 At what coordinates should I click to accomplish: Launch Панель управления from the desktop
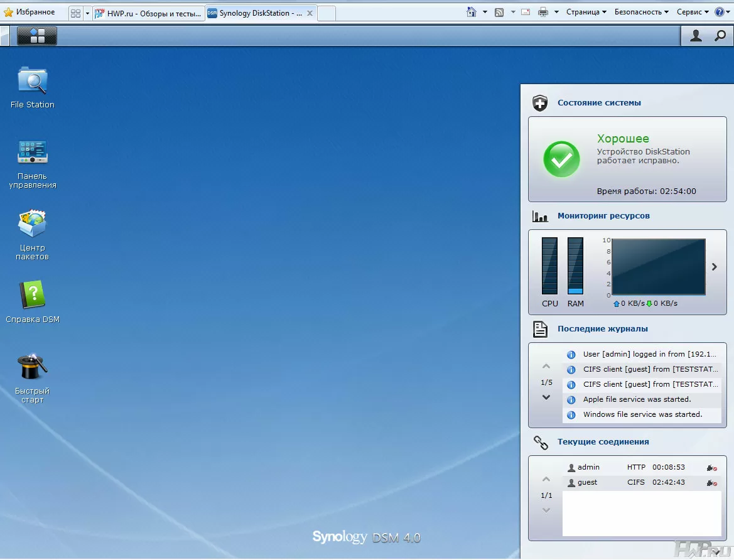[32, 164]
